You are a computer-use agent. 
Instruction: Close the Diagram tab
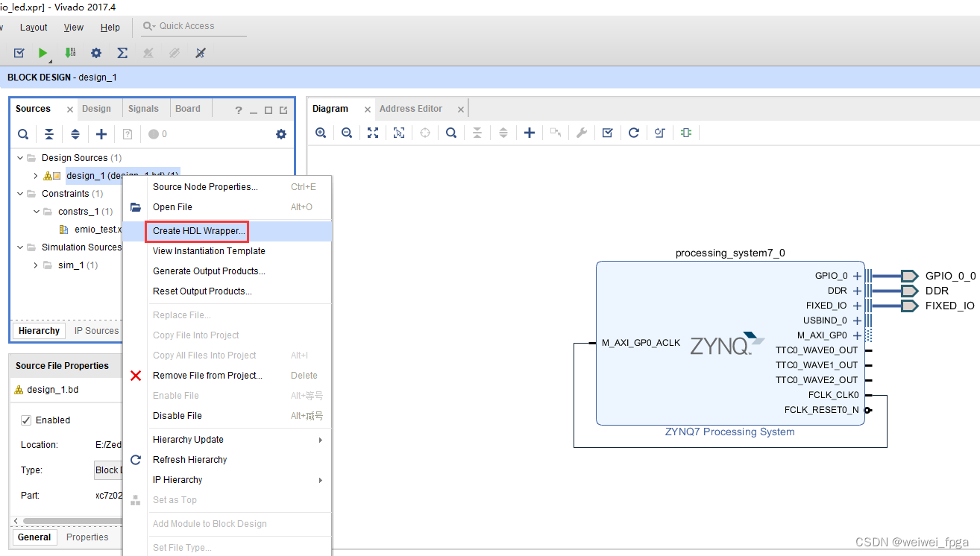(x=367, y=110)
